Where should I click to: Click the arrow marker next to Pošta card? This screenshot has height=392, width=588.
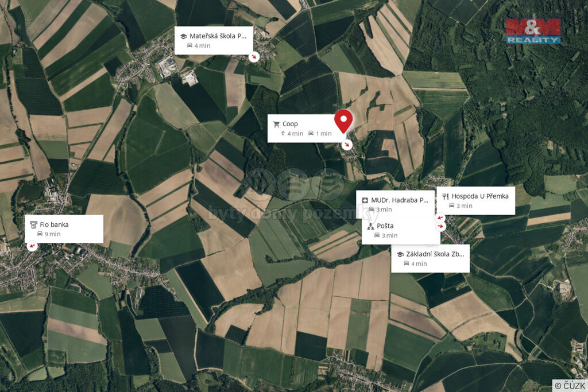[440, 226]
